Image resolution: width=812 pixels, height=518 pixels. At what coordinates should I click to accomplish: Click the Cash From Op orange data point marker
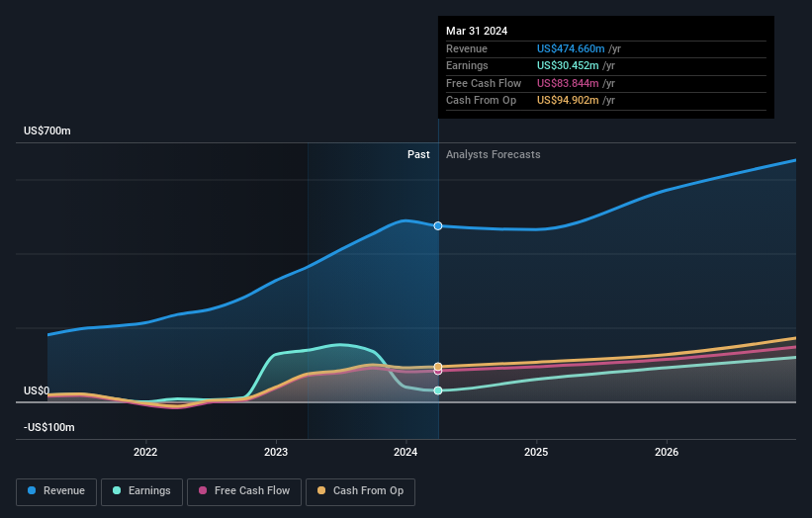tap(438, 367)
